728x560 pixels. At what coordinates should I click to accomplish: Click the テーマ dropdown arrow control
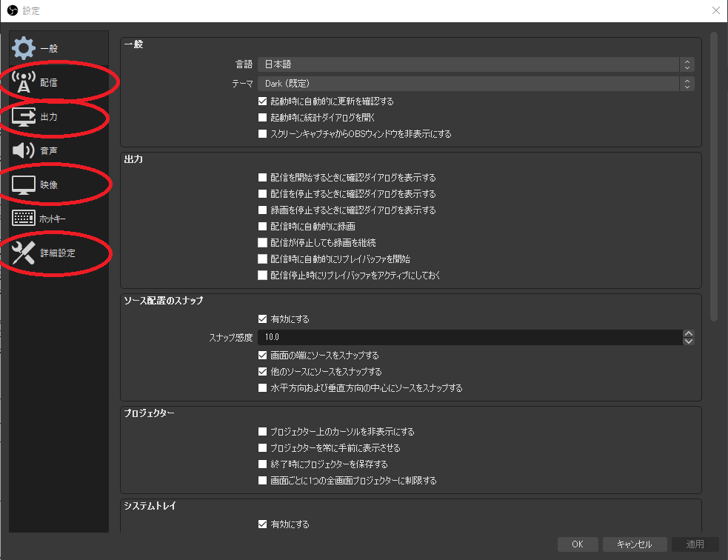[x=687, y=84]
